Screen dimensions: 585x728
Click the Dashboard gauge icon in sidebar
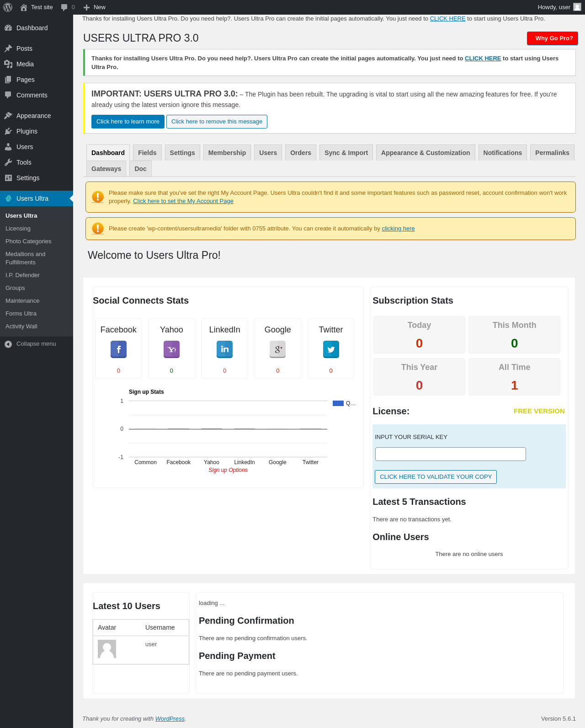(8, 28)
